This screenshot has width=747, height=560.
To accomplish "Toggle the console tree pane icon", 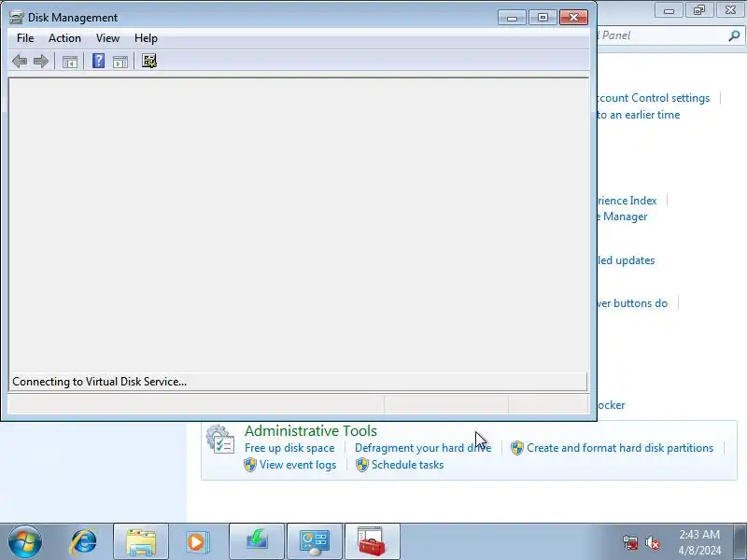I will (69, 62).
